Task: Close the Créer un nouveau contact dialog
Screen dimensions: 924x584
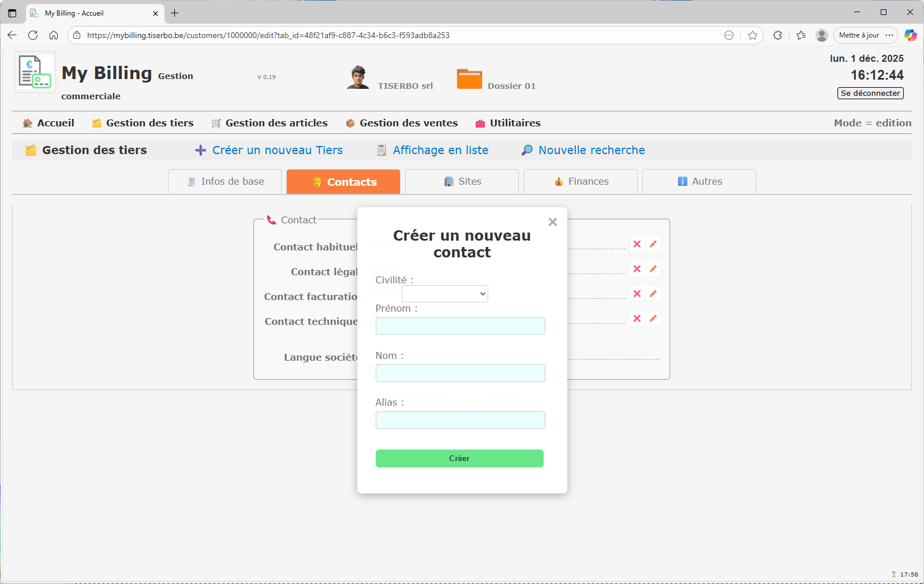Action: (x=552, y=222)
